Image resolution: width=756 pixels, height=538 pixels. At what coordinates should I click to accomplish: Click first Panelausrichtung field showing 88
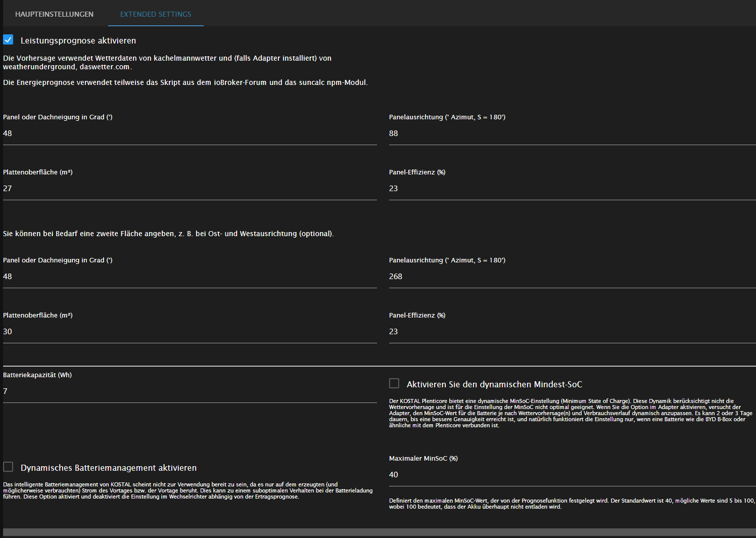[571, 133]
